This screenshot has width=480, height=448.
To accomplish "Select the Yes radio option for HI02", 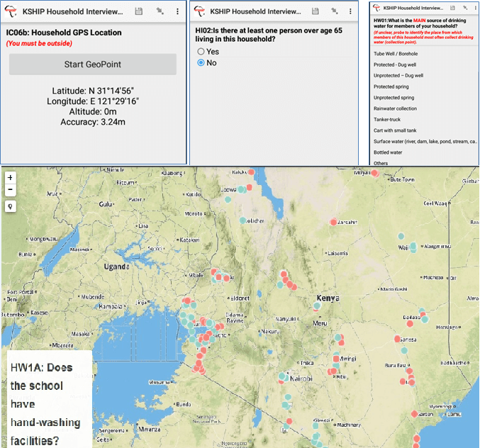I will point(201,52).
